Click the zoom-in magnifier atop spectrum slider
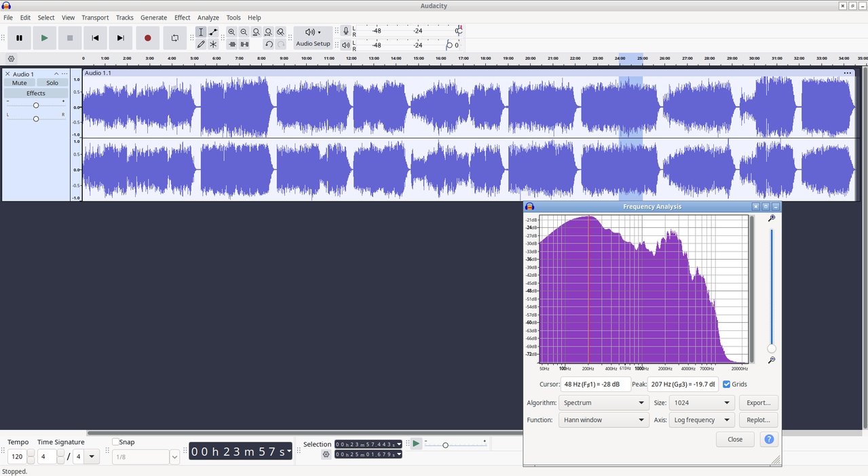The width and height of the screenshot is (868, 476). pos(772,218)
